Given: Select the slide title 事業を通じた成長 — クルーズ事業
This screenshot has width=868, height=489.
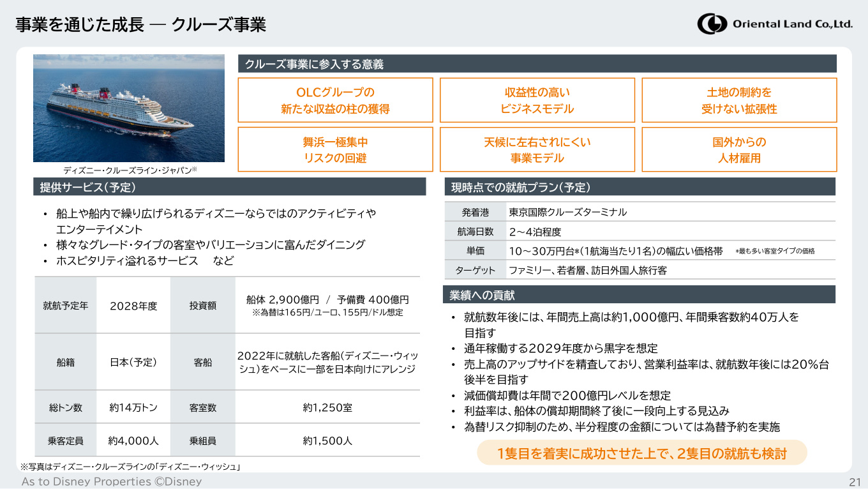Looking at the screenshot, I should [x=141, y=25].
